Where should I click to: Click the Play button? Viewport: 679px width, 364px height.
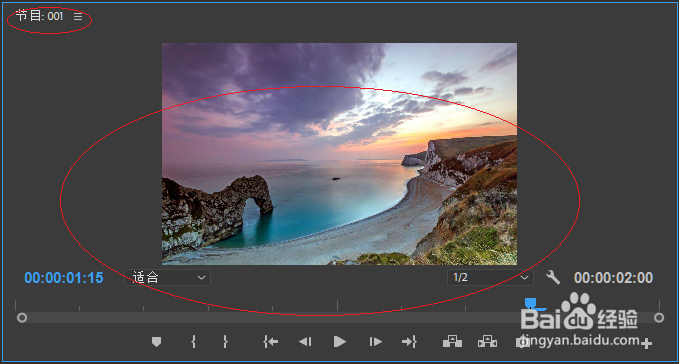click(x=340, y=342)
